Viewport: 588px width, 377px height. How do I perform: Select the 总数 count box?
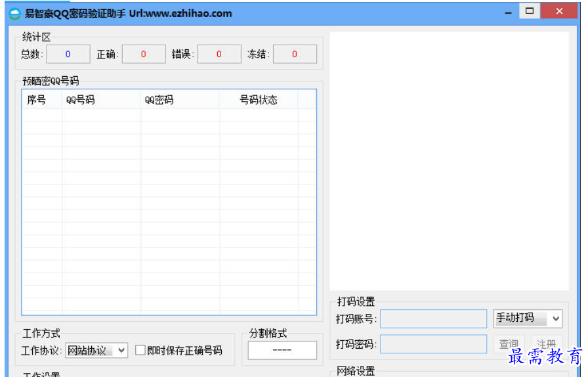tap(68, 54)
